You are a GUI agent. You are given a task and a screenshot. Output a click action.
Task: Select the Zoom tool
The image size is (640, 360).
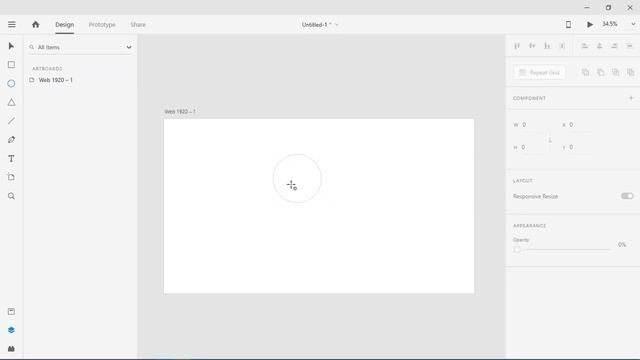(11, 196)
